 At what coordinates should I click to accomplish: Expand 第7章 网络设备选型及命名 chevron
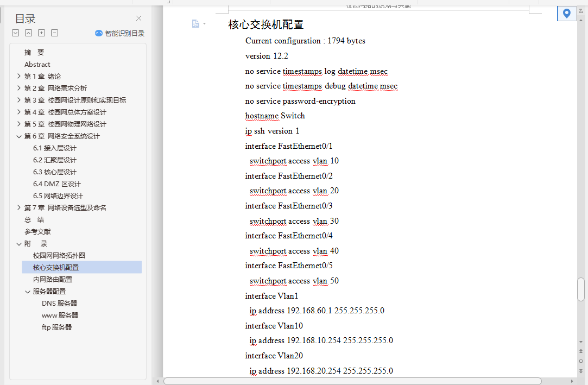19,207
